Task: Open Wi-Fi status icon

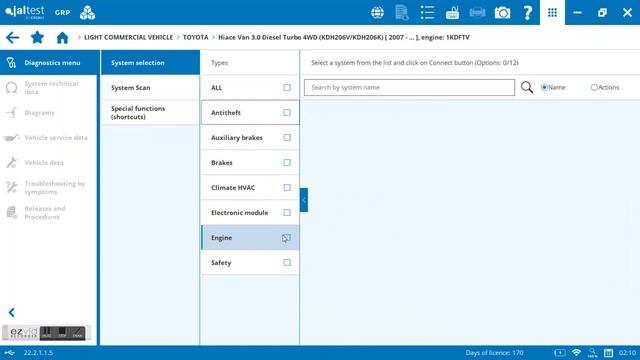Action: click(576, 353)
